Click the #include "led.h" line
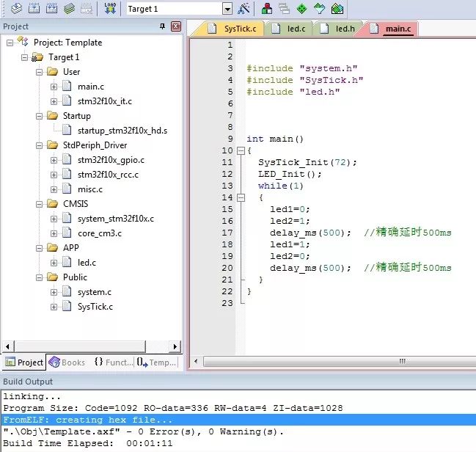The image size is (476, 452). click(x=293, y=92)
